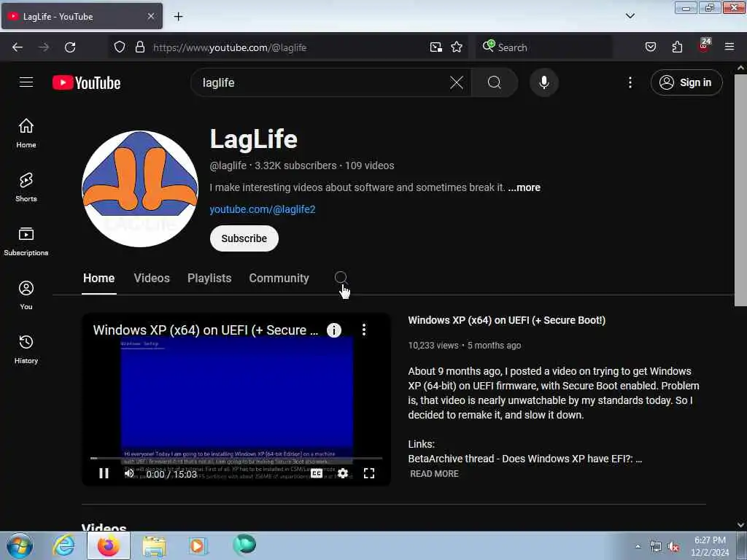Select the LagLife - YouTube browser tab
The image size is (747, 560).
(82, 16)
